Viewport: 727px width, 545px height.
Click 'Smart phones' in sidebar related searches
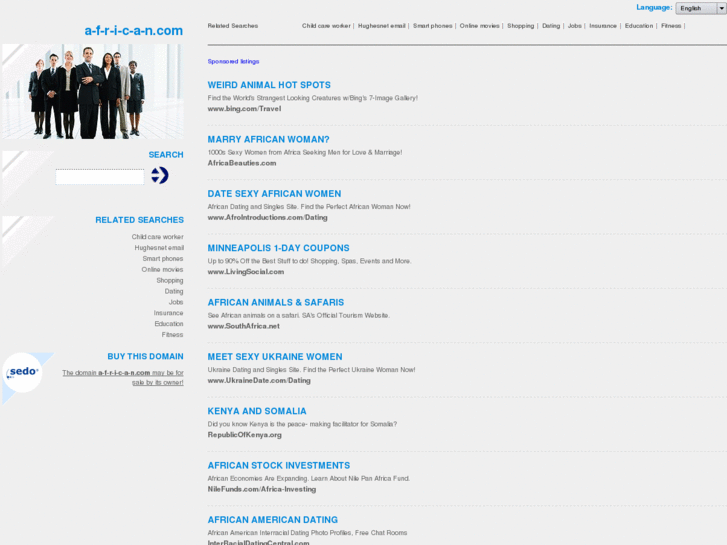[163, 258]
